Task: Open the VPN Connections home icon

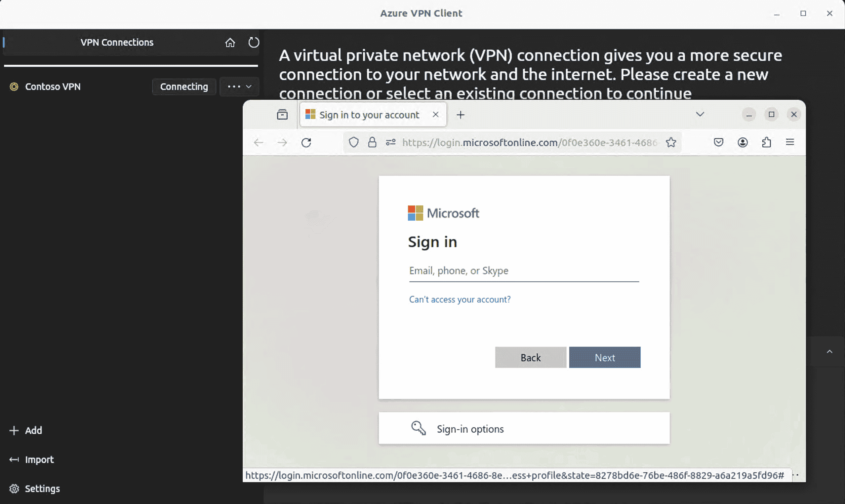Action: [230, 43]
